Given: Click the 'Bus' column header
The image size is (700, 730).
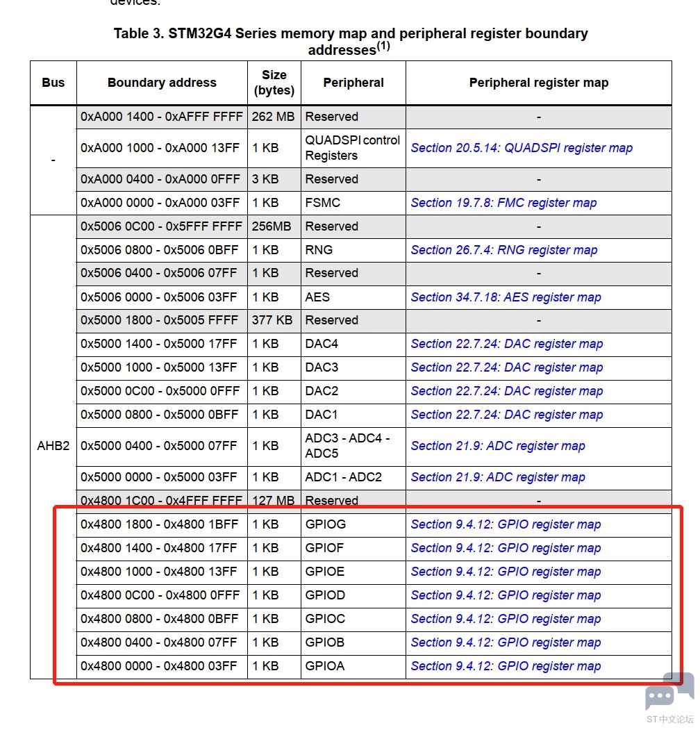Looking at the screenshot, I should pos(53,83).
